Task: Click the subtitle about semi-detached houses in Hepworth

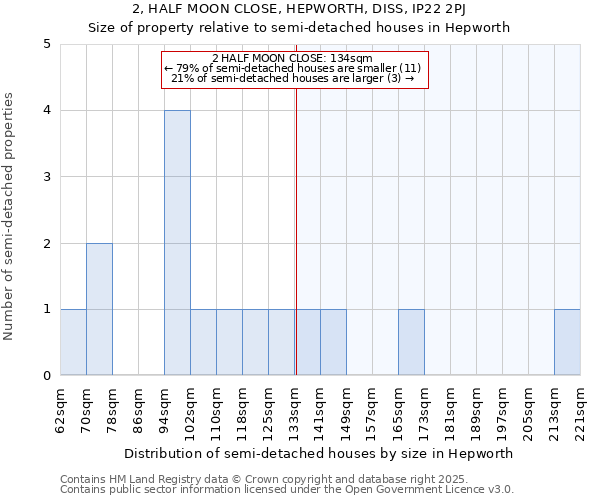Action: coord(299,28)
